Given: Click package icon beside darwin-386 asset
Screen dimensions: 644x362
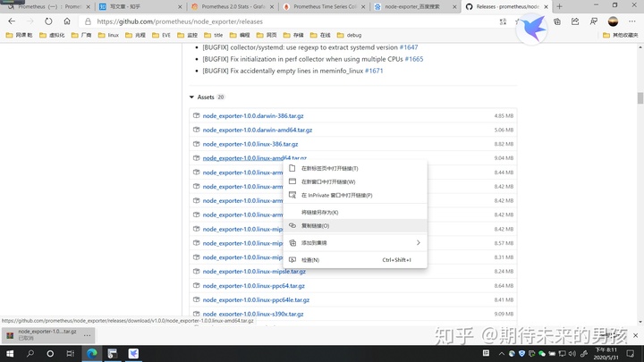Looking at the screenshot, I should pyautogui.click(x=196, y=115).
